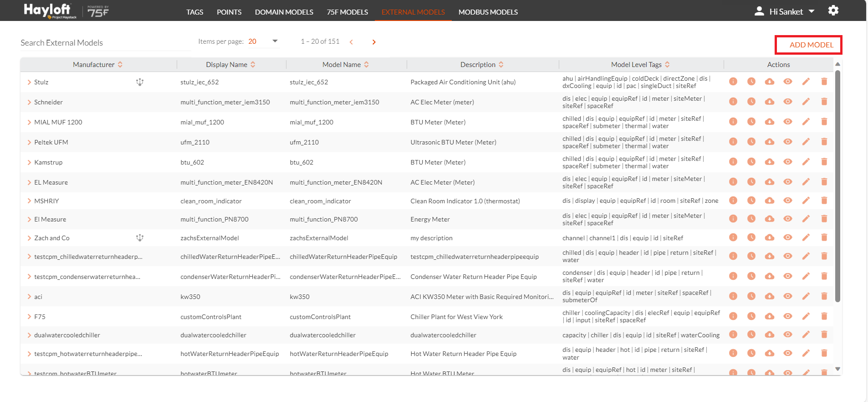View history clock for Schneider row
Screen dimensions: 868x402
tap(751, 102)
